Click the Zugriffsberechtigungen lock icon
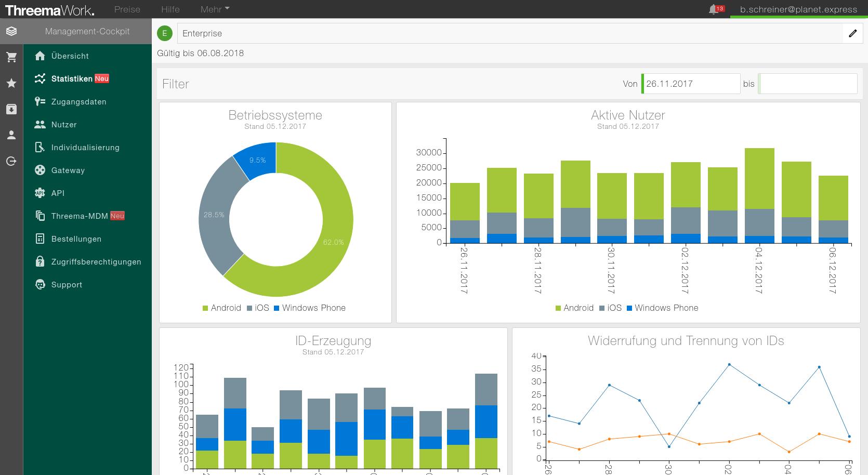Screen dimensions: 868x475 point(40,262)
